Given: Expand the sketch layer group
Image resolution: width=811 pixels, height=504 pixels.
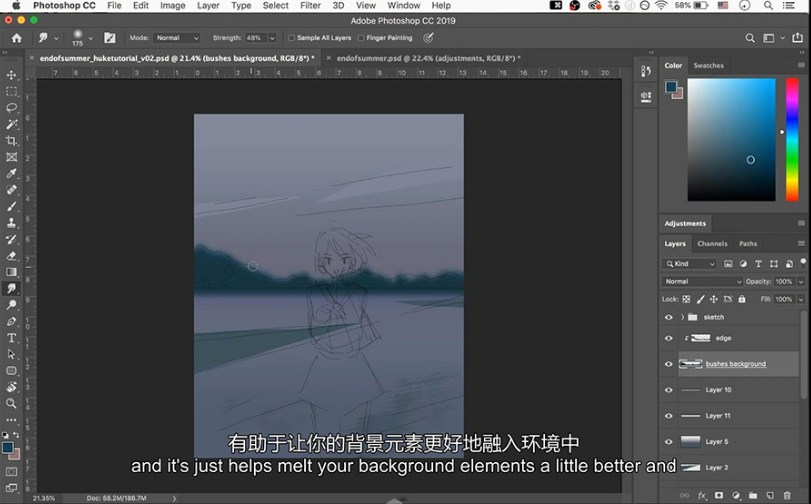Looking at the screenshot, I should click(x=682, y=317).
